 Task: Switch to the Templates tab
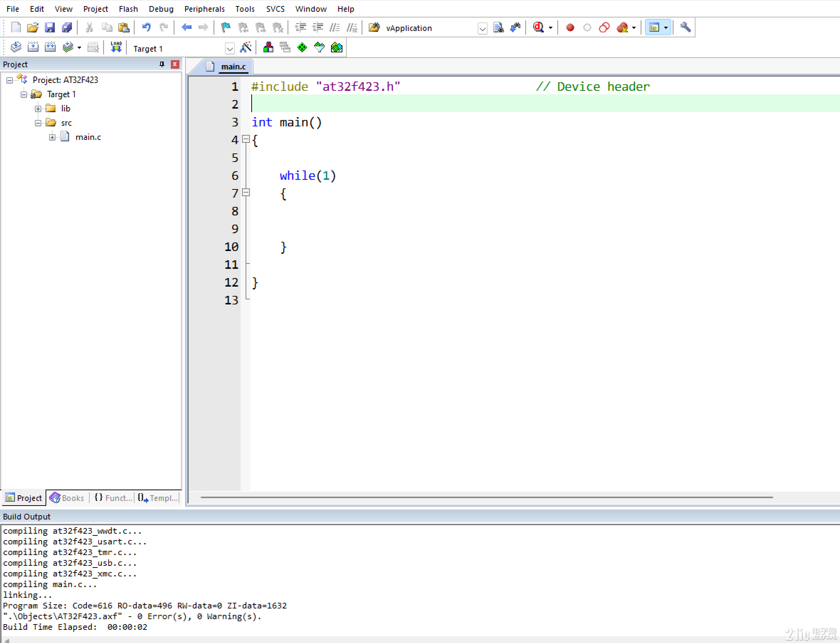158,498
